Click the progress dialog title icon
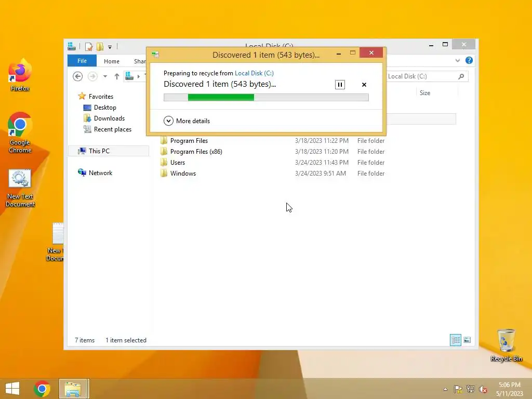This screenshot has height=399, width=532. click(155, 54)
